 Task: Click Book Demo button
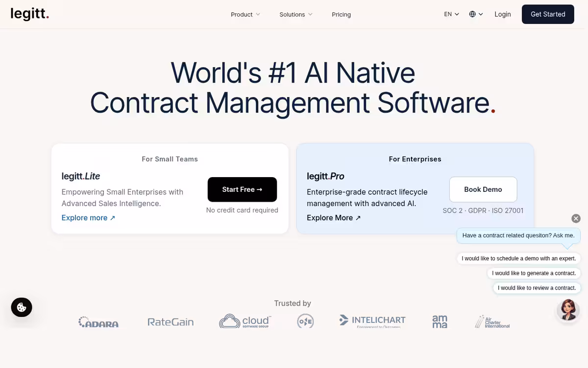point(483,189)
